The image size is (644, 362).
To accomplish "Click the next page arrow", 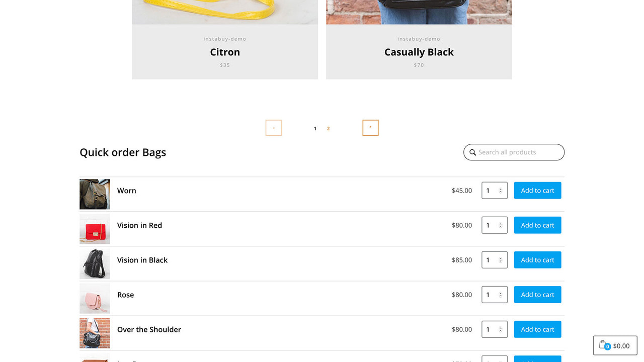I will [x=370, y=128].
